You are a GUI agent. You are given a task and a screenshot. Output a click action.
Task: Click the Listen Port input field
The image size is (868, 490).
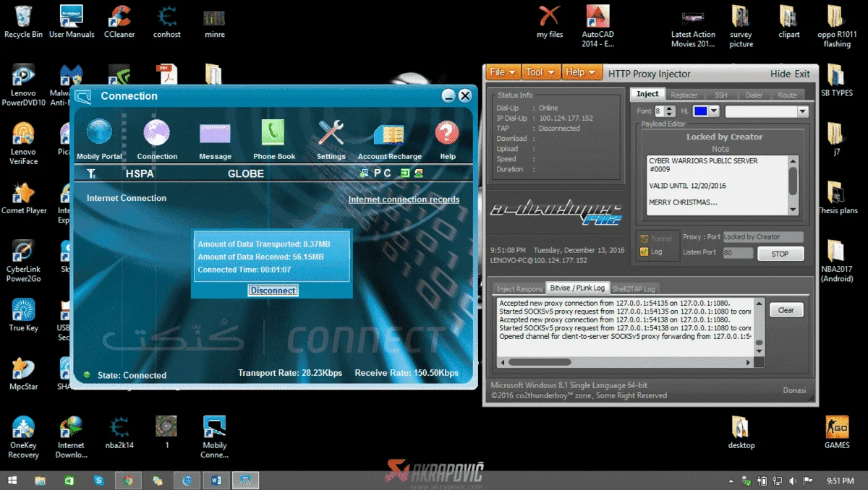coord(738,252)
